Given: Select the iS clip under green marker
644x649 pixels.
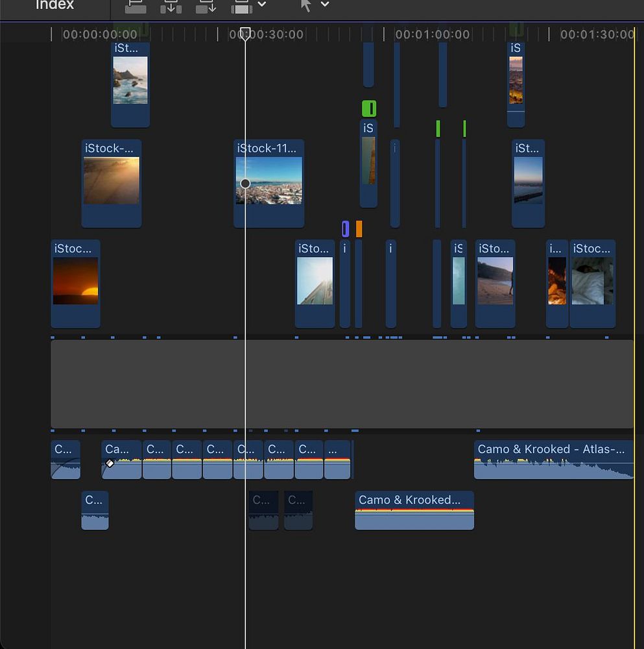Looking at the screenshot, I should tap(368, 164).
